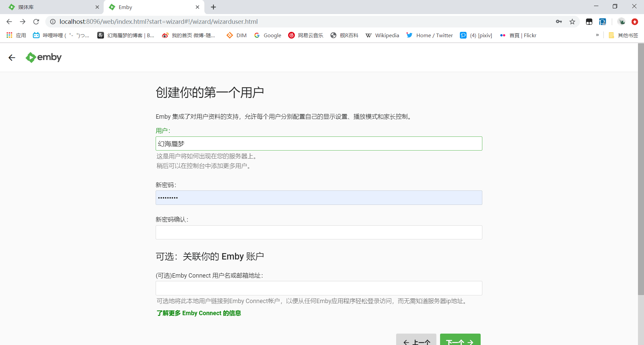This screenshot has height=345, width=644.
Task: Expand the bookmarks overflow chevron
Action: click(x=597, y=35)
